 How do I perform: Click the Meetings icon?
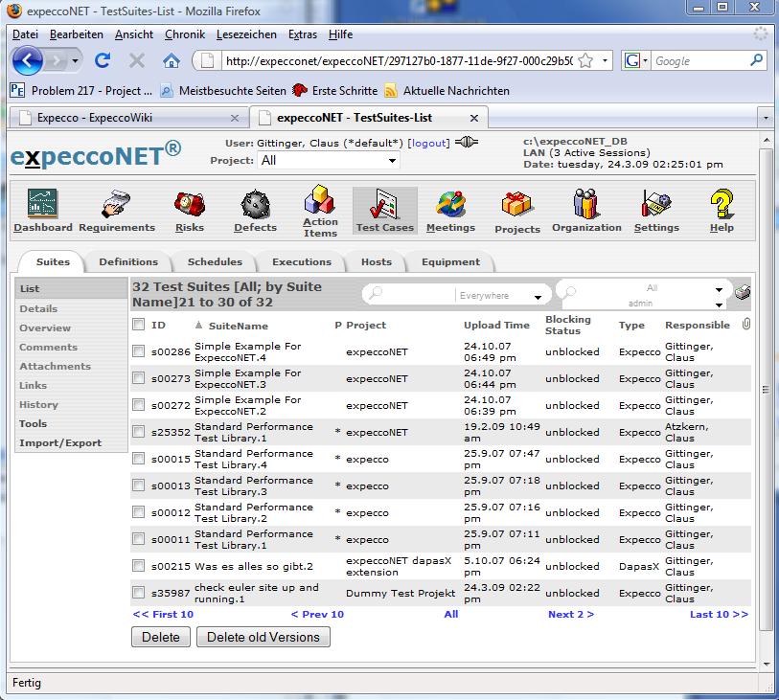pos(450,204)
